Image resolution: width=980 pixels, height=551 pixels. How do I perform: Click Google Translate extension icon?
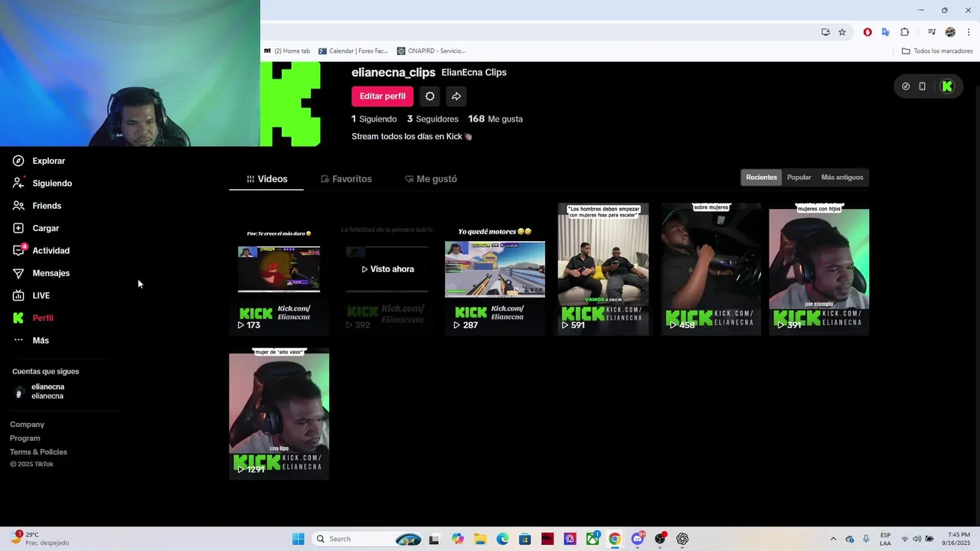[x=886, y=32]
